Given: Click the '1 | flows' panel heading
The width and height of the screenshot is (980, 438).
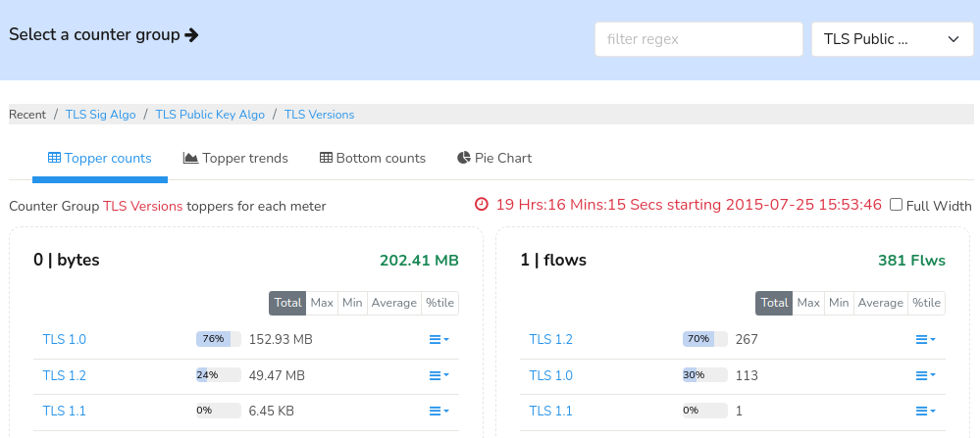Looking at the screenshot, I should pyautogui.click(x=553, y=261).
